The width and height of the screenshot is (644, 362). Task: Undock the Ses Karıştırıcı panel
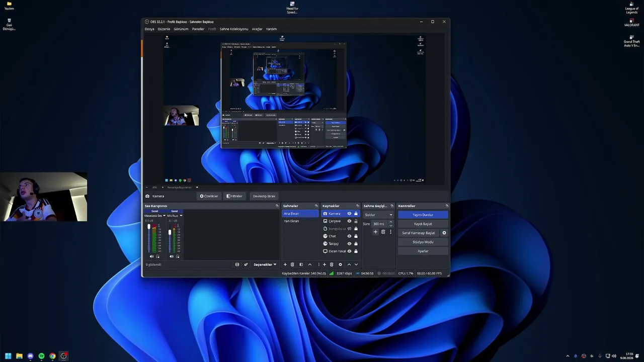click(277, 206)
